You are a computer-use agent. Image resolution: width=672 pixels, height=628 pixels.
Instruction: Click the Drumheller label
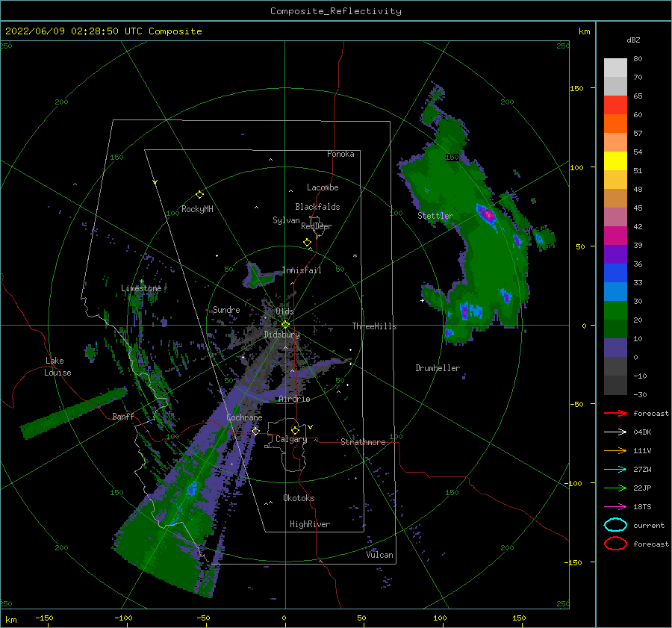click(x=438, y=368)
